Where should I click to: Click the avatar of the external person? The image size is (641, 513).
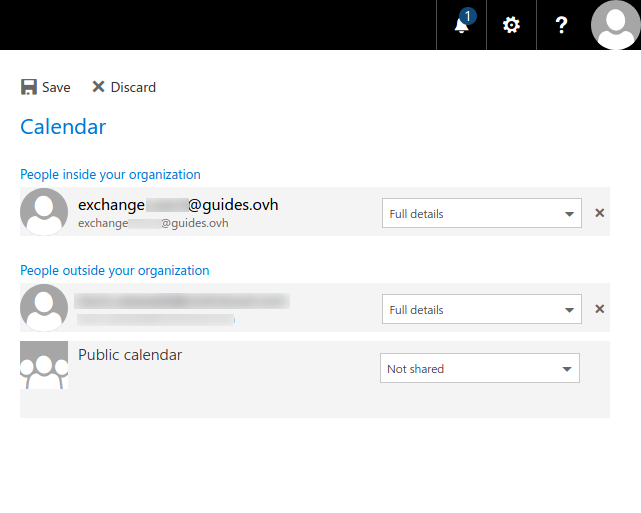[x=44, y=308]
